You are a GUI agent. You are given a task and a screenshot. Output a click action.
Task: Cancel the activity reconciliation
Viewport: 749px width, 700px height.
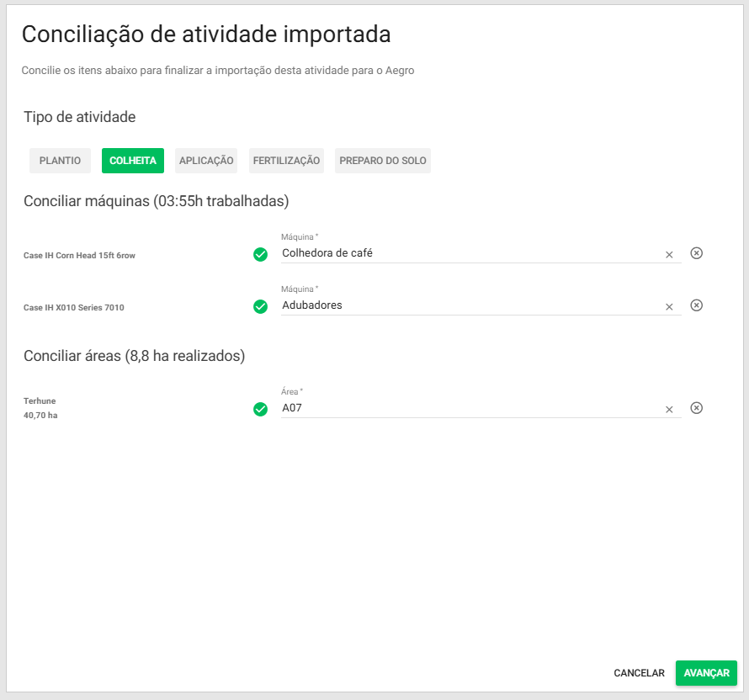click(640, 673)
